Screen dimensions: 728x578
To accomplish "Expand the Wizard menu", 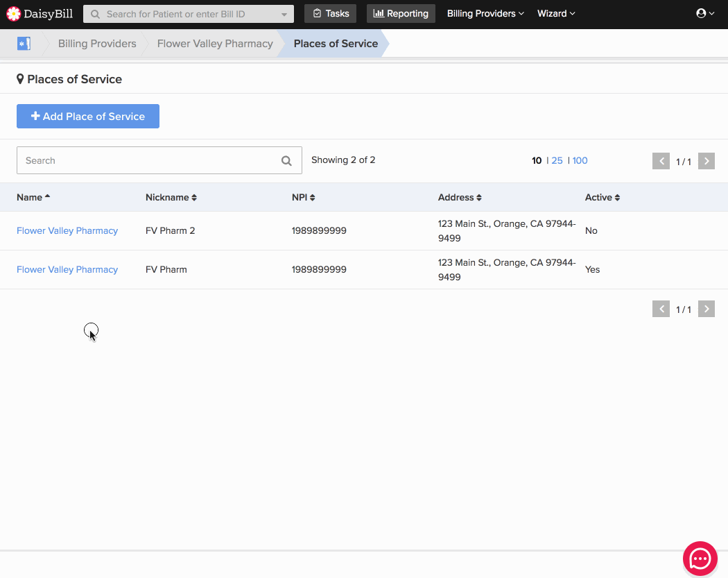I will tap(556, 13).
